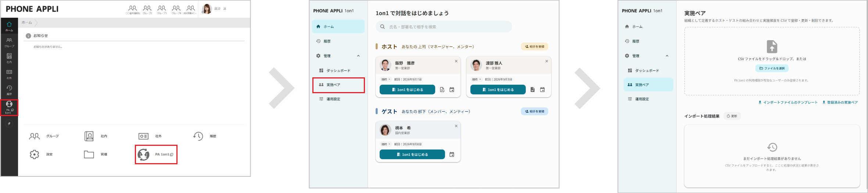Open 社外 in the dark left sidebar
The width and height of the screenshot is (868, 193).
(9, 74)
